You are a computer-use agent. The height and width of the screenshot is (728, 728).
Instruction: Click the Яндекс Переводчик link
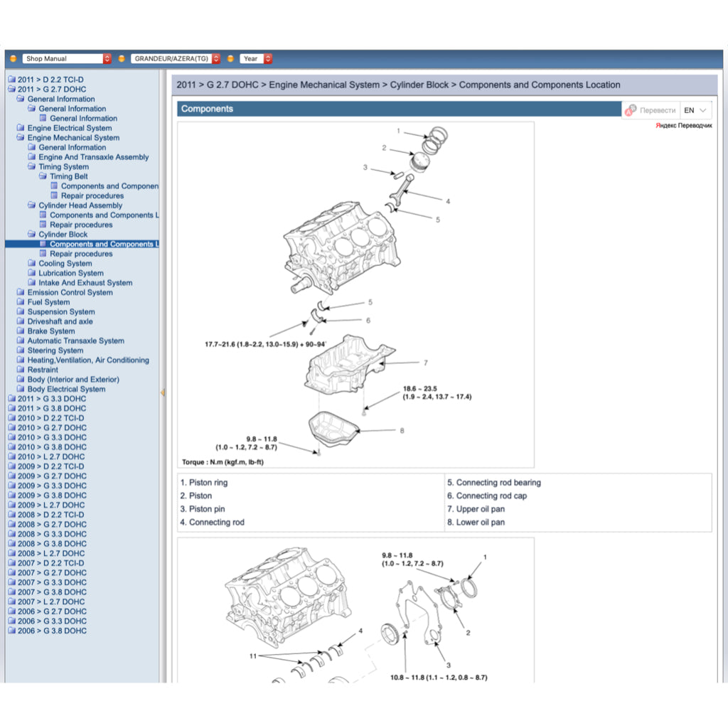[683, 126]
